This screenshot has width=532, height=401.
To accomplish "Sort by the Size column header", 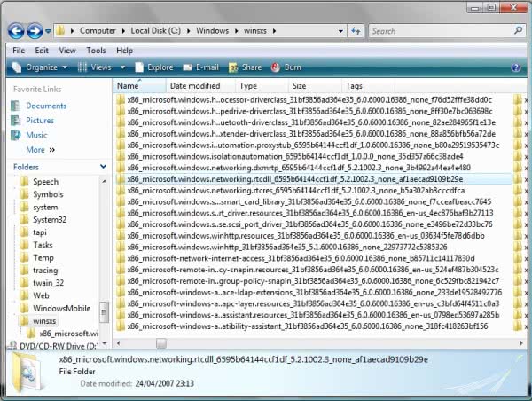I will 314,86.
